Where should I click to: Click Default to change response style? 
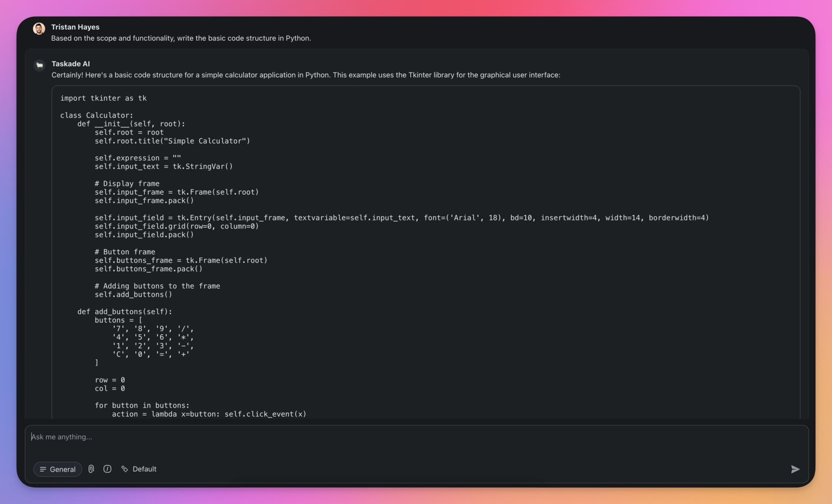145,469
